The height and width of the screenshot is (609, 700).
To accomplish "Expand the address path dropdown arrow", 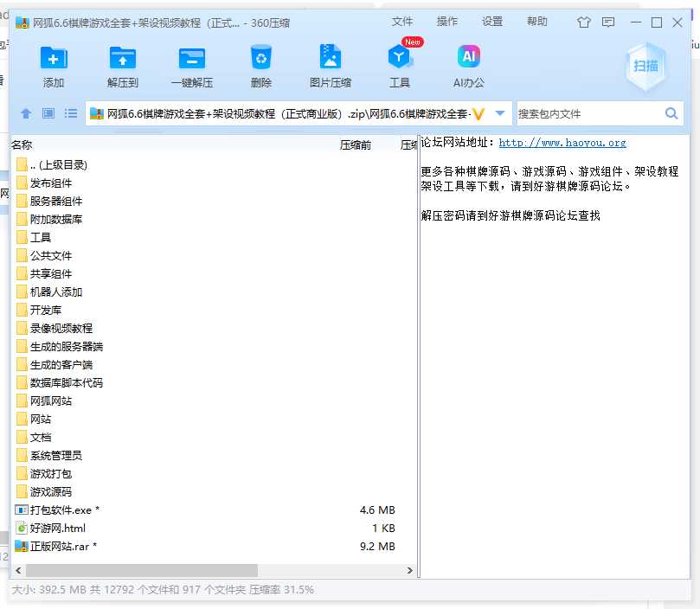I will [500, 113].
